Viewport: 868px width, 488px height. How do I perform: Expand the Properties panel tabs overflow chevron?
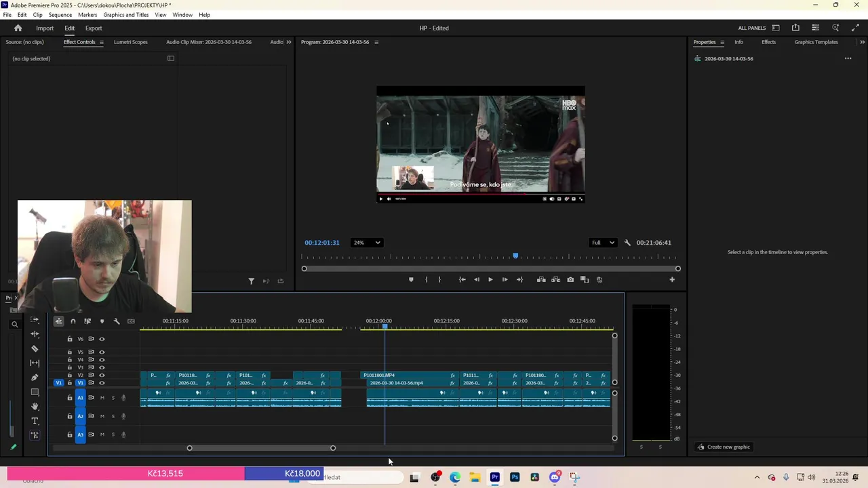[863, 42]
